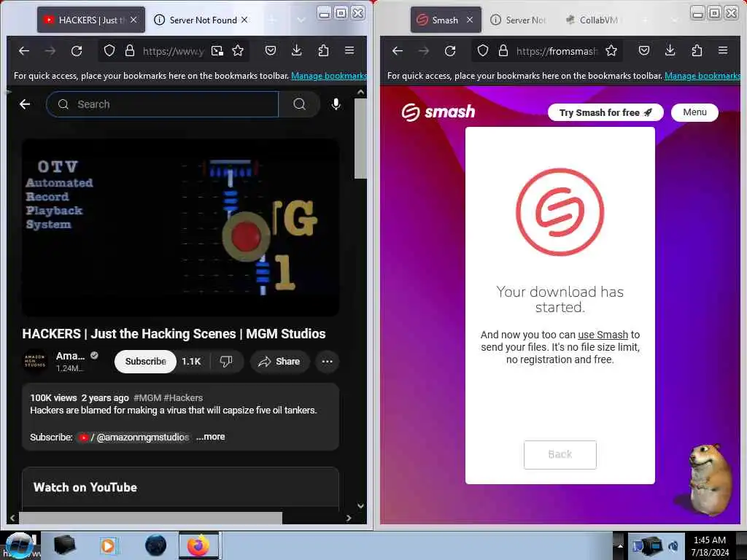Open Pocket save icon in left window
747x560 pixels.
coord(271,50)
